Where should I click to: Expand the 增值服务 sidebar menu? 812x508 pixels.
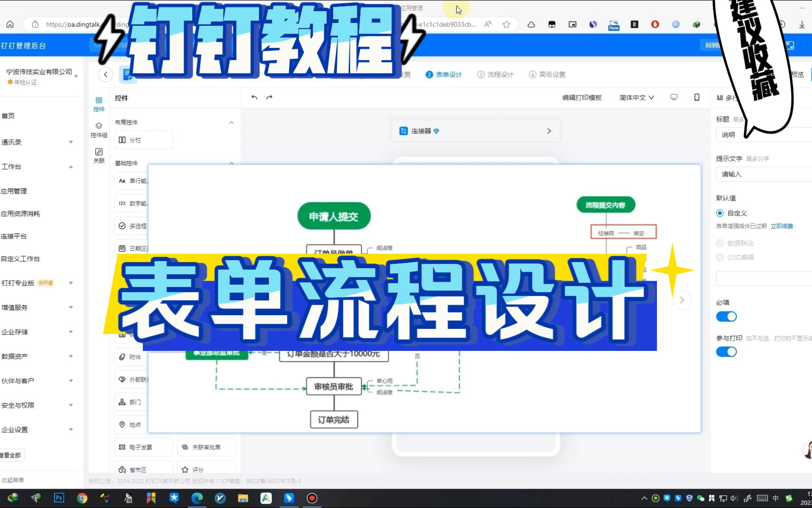71,308
